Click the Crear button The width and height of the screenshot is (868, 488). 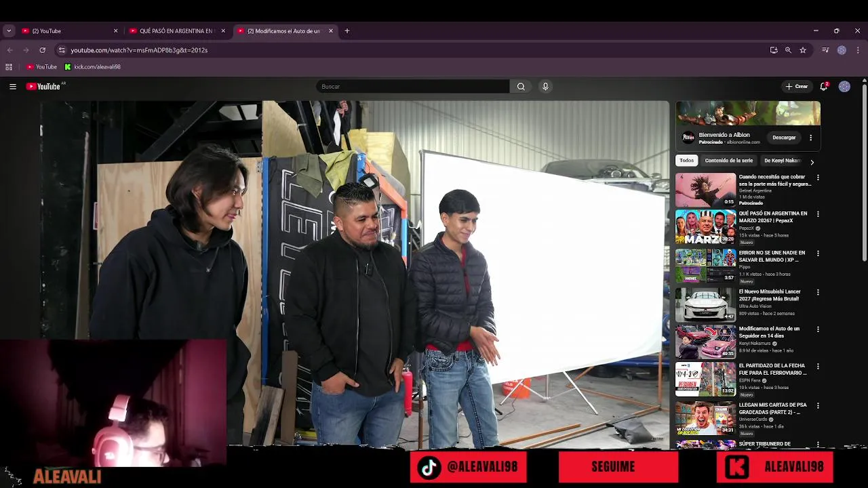click(796, 87)
